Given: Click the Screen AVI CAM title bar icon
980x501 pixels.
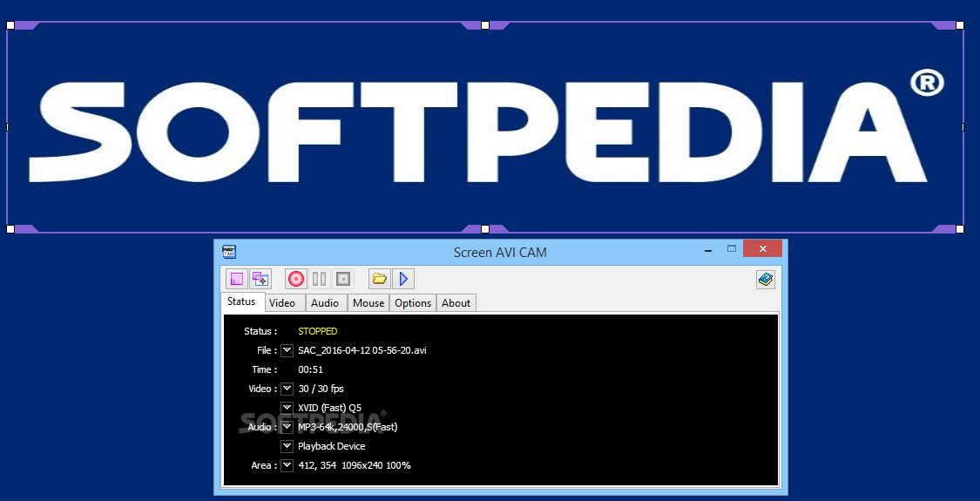Looking at the screenshot, I should (229, 252).
